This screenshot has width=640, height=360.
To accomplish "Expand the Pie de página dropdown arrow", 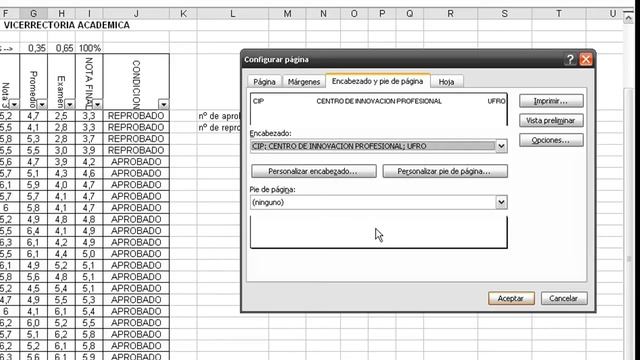I will (x=501, y=202).
